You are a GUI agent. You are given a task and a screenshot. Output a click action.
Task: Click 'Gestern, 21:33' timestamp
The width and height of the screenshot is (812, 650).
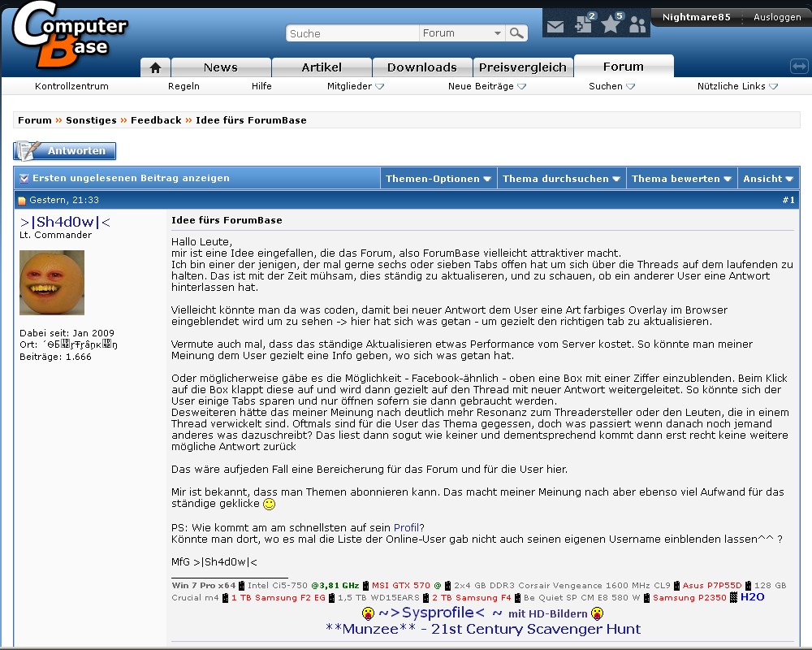click(x=63, y=200)
